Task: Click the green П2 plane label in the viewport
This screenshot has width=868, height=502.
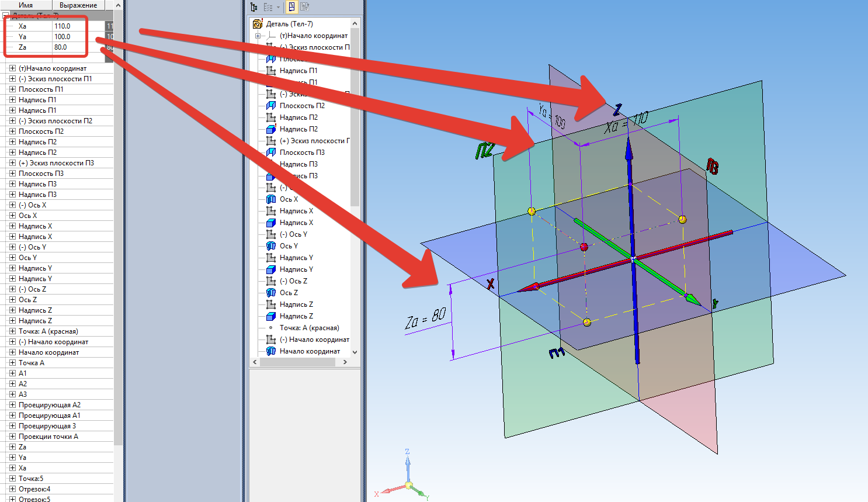Action: click(484, 151)
